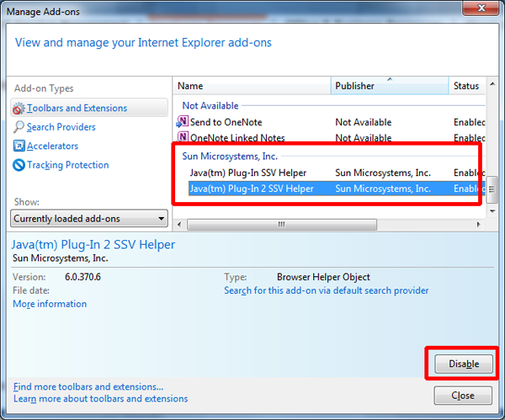Click the Close button
Screen dimensions: 505x420
[x=463, y=396]
